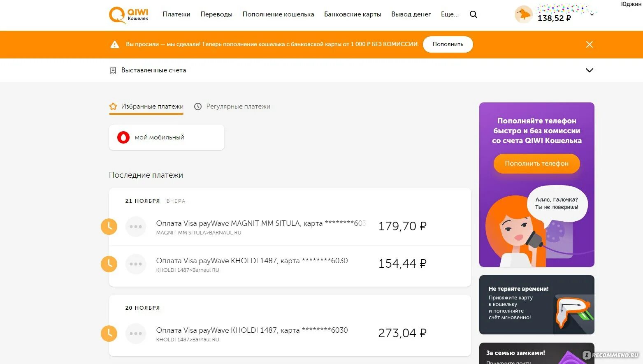Click the Выставленные счета label

153,70
